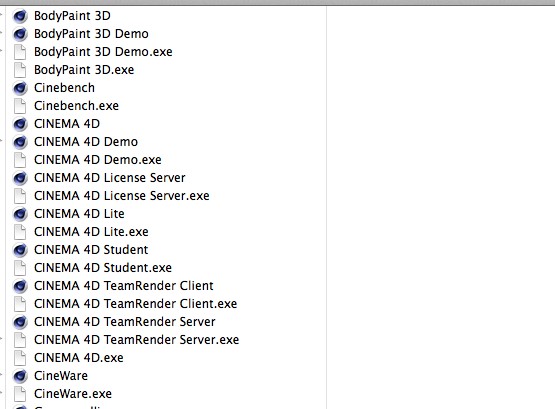The width and height of the screenshot is (555, 409).
Task: Select CINEMA 4D TeamRender Server item
Action: click(x=125, y=322)
